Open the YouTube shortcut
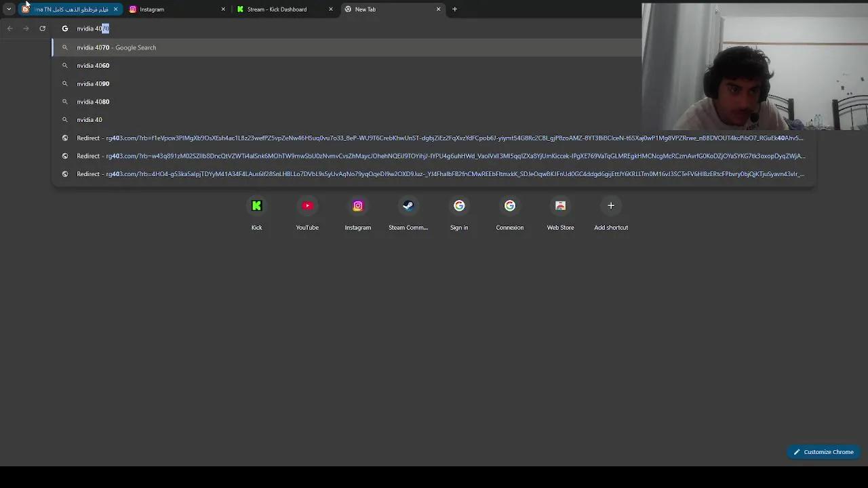The width and height of the screenshot is (868, 488). [x=307, y=213]
